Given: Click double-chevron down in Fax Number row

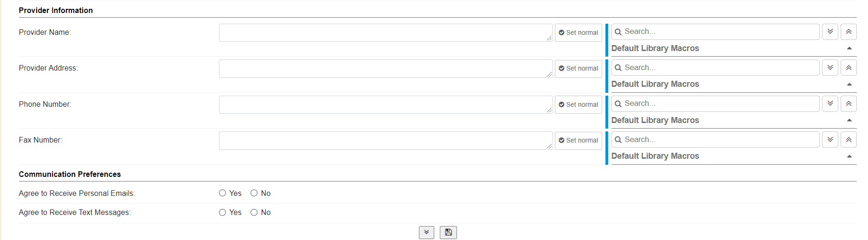Looking at the screenshot, I should (830, 140).
